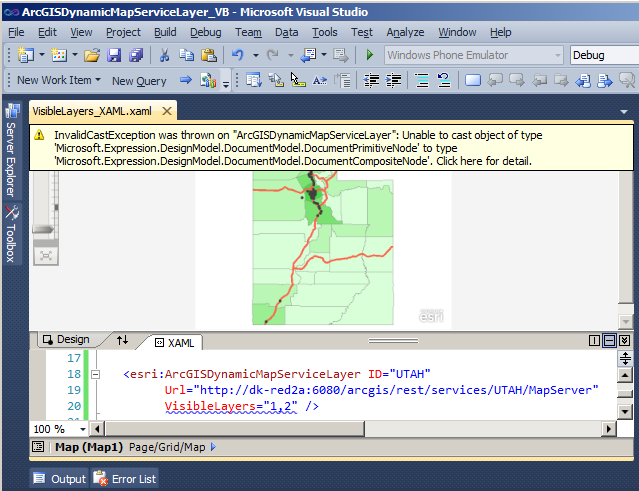Open the Server Explorer side panel

[x=12, y=150]
